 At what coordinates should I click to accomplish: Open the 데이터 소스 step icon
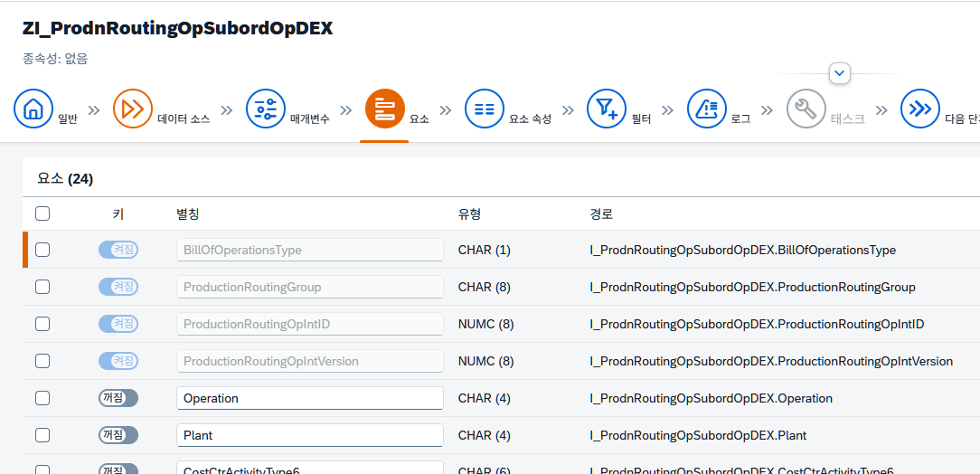[x=133, y=109]
